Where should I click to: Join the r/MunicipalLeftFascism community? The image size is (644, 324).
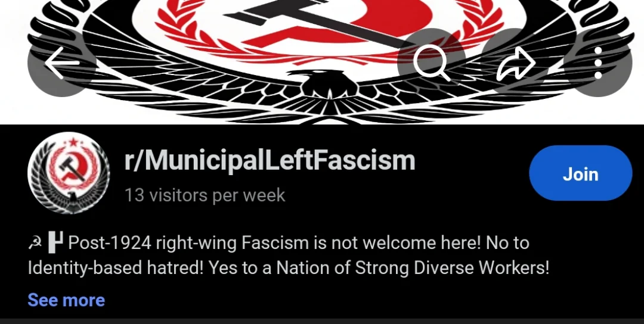pos(580,173)
